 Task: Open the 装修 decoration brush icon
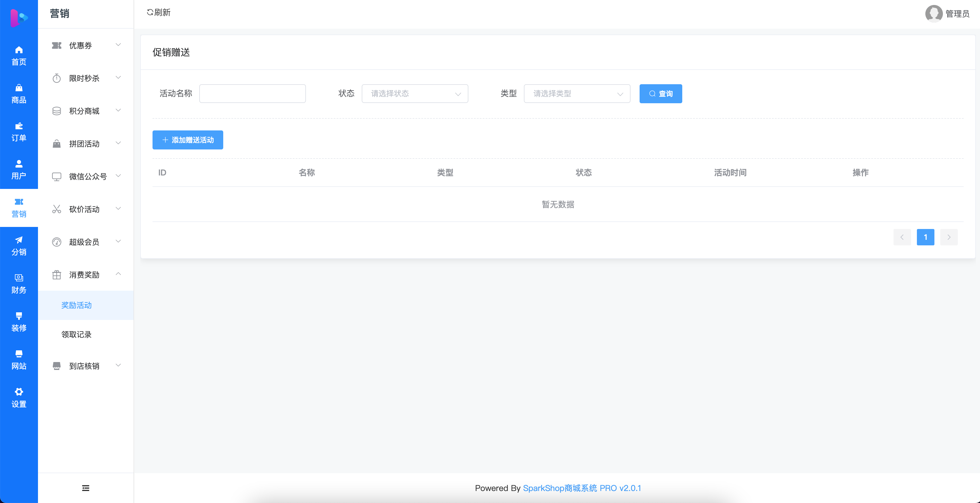pos(19,316)
